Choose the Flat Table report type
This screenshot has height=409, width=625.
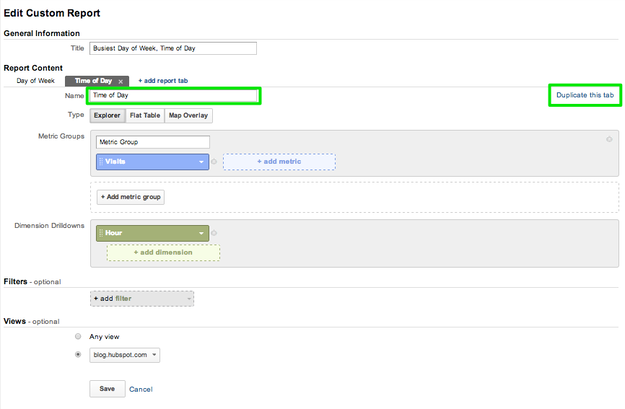[144, 116]
